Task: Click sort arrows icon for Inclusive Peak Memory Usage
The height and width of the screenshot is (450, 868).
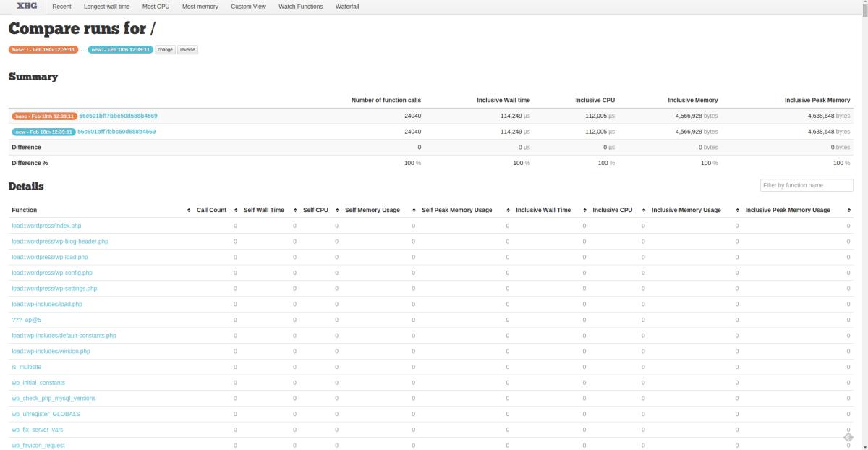Action: (x=848, y=211)
